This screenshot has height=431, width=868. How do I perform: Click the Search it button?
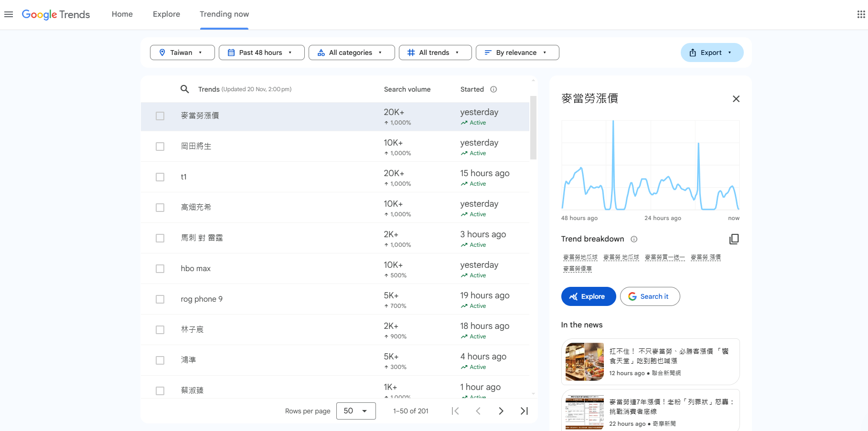(x=650, y=296)
